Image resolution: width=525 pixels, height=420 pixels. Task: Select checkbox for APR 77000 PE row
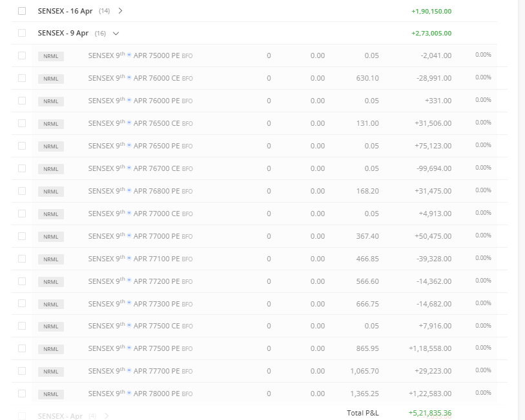pyautogui.click(x=22, y=236)
